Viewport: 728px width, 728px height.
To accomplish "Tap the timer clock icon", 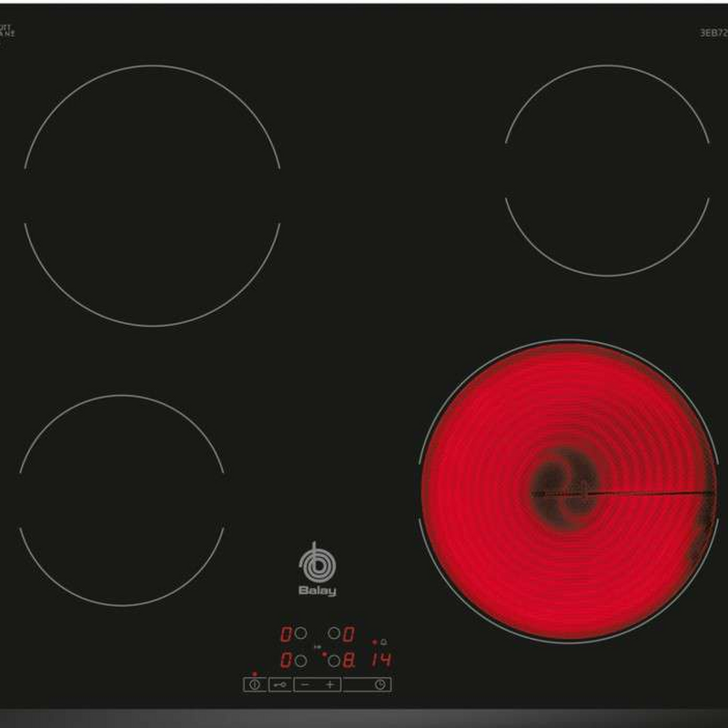I will [380, 684].
